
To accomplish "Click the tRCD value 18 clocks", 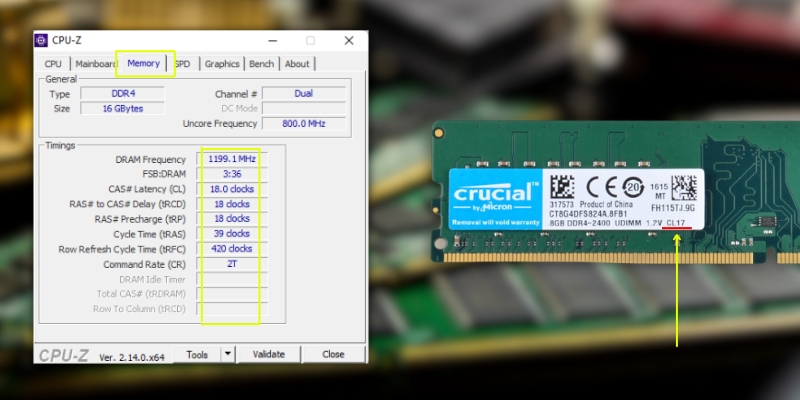I will coord(232,204).
